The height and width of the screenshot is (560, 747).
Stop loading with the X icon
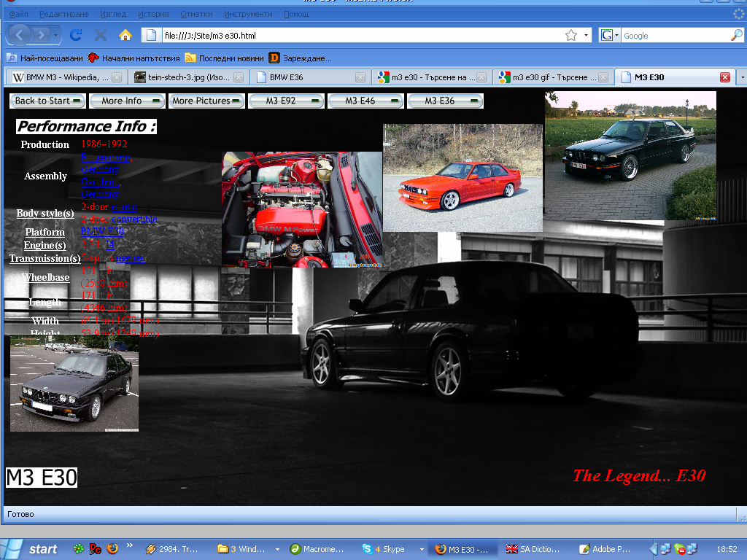(101, 35)
